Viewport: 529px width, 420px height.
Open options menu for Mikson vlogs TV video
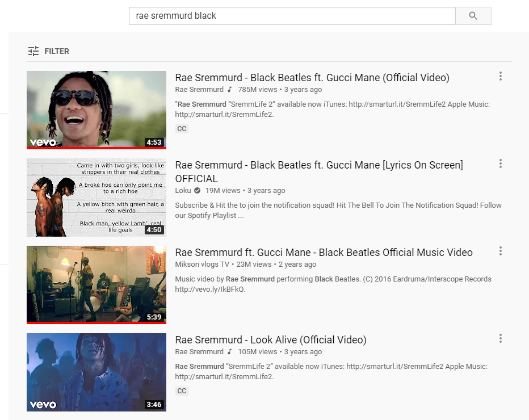coord(500,251)
